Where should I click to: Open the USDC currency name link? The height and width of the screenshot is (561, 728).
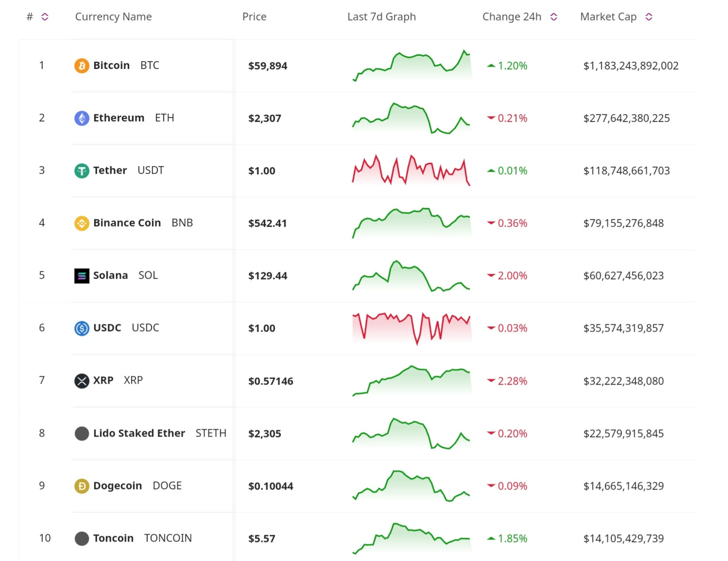tap(107, 328)
